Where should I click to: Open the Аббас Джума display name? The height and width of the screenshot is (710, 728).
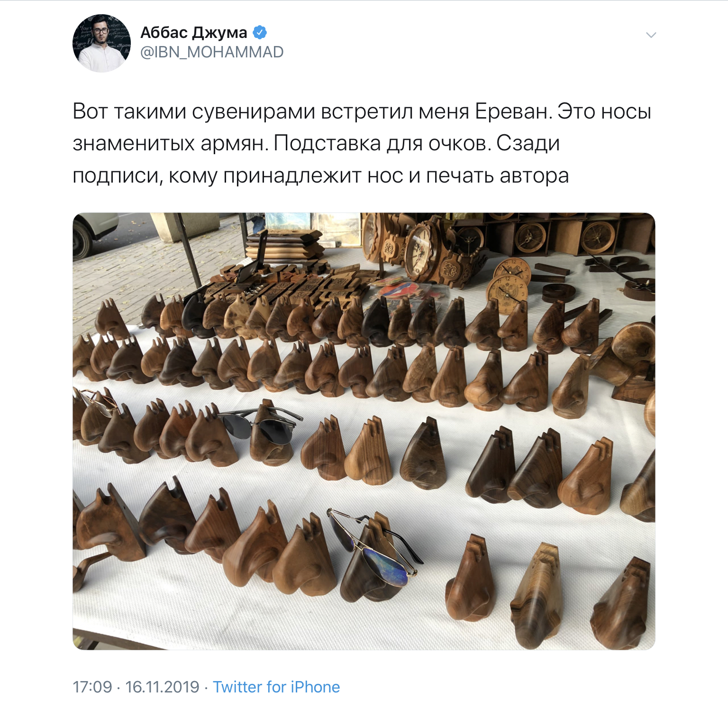click(x=194, y=32)
